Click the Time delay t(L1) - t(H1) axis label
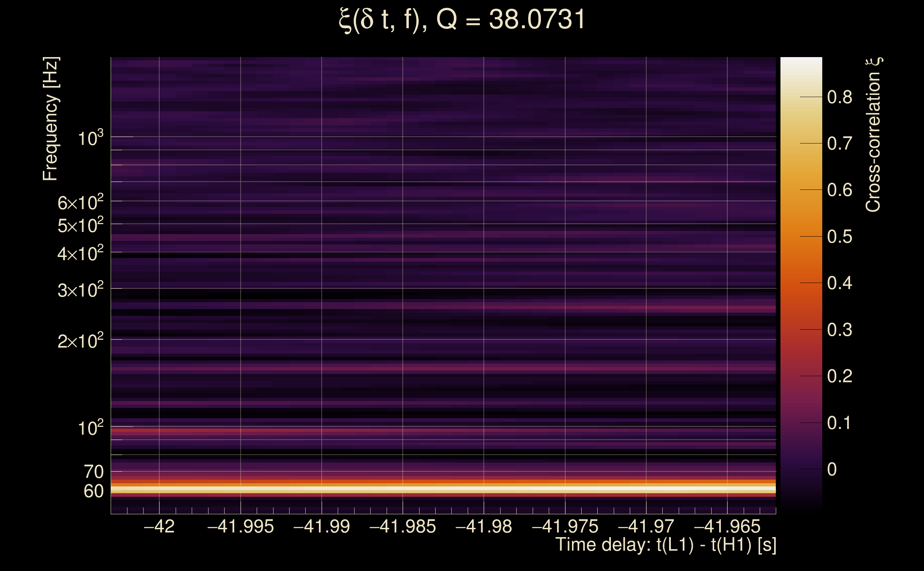Viewport: 924px width, 571px height. point(666,545)
